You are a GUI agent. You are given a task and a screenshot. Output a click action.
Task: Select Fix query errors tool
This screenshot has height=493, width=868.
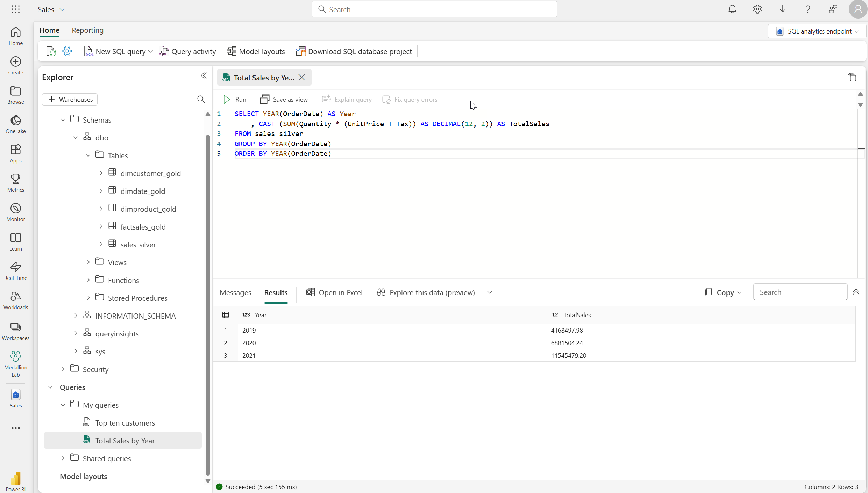click(x=410, y=100)
